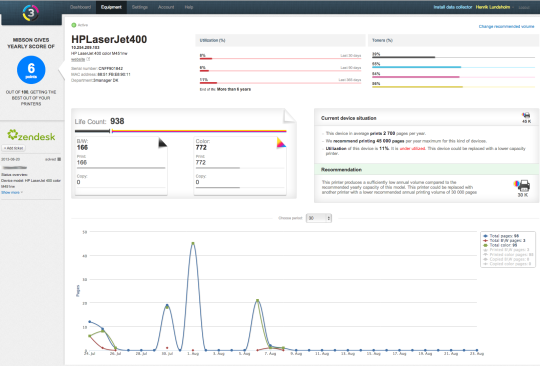Enable Copied color pages series in legend
This screenshot has width=540, height=366.
508,264
